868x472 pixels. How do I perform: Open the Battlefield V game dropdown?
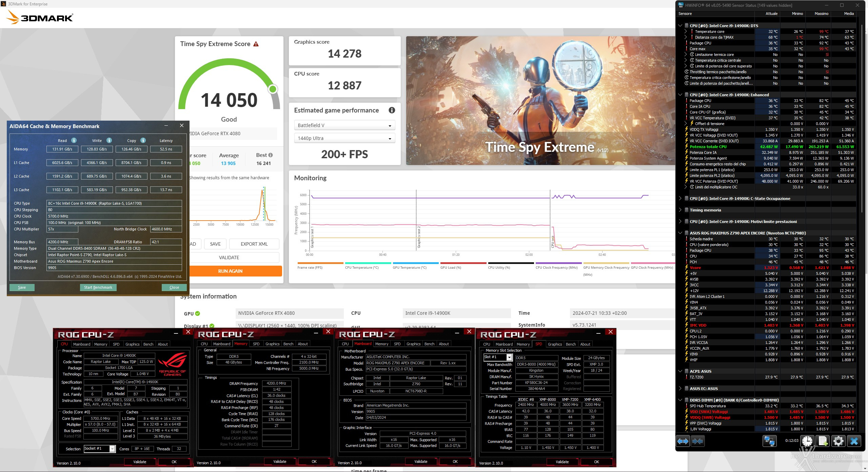tap(344, 125)
